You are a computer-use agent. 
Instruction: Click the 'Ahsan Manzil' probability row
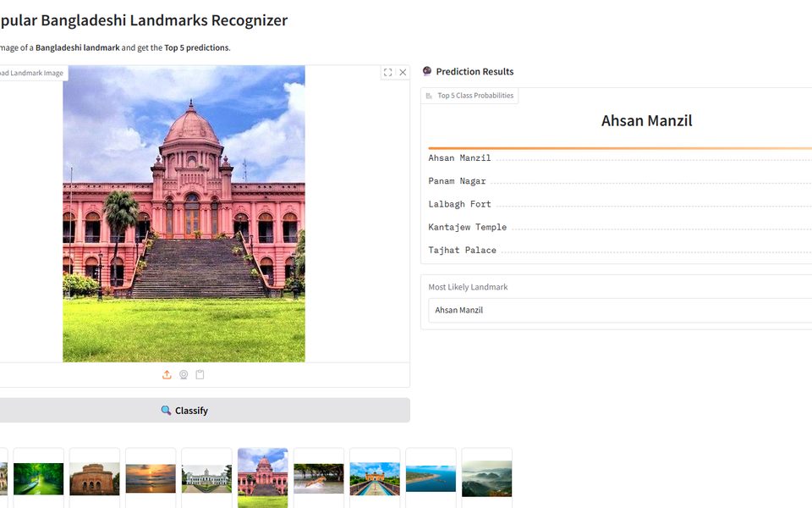620,158
